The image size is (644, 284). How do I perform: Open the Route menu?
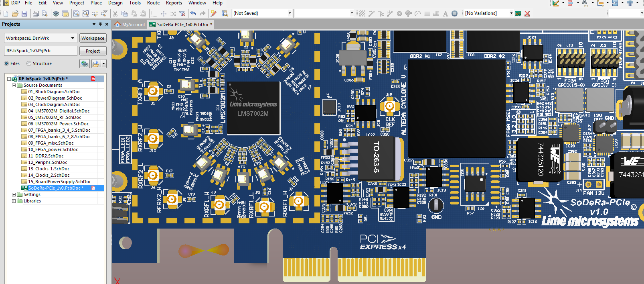click(x=153, y=3)
